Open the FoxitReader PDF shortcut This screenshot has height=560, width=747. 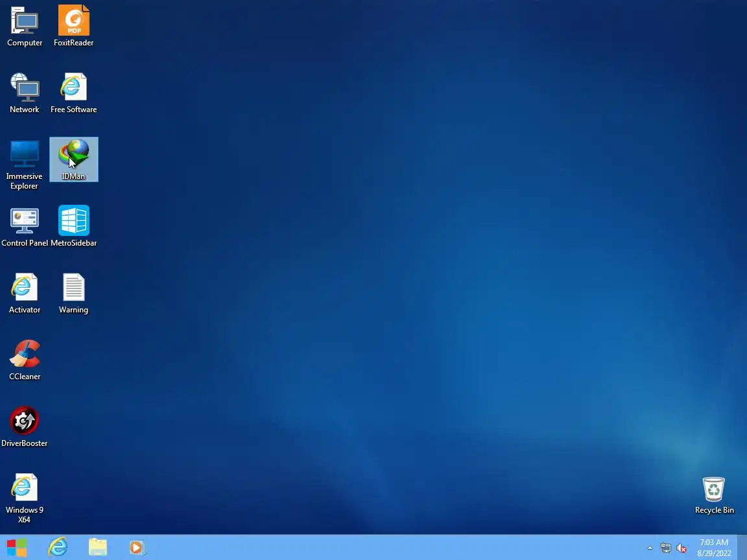click(73, 26)
